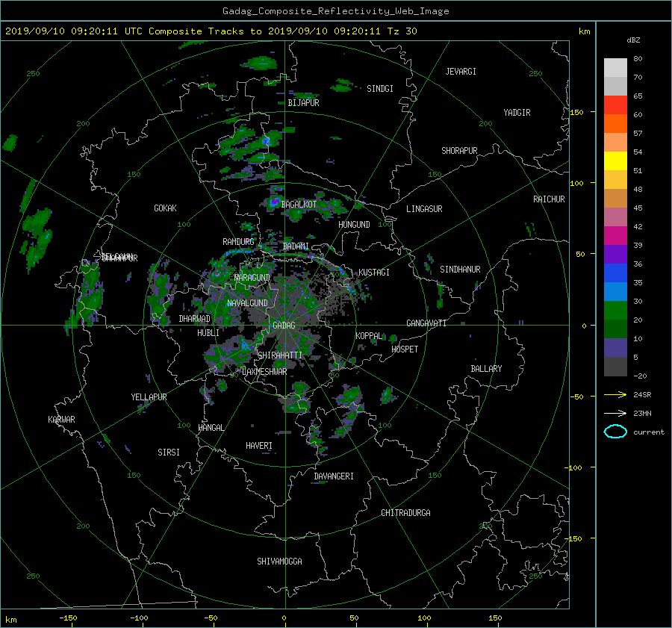Click the 48 value in dBZ legend
The image size is (672, 628).
tap(638, 190)
